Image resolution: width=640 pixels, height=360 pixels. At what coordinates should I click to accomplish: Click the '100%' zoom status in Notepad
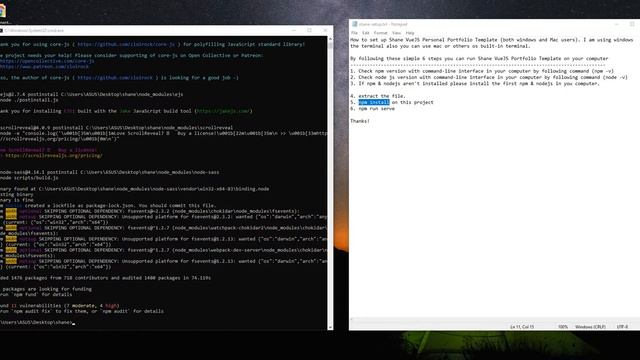point(562,327)
